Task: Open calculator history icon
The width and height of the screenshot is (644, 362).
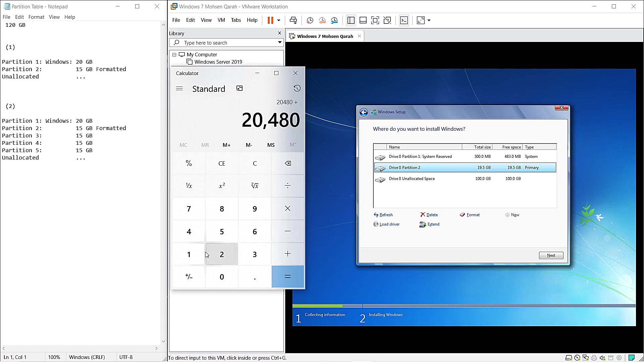Action: [297, 88]
